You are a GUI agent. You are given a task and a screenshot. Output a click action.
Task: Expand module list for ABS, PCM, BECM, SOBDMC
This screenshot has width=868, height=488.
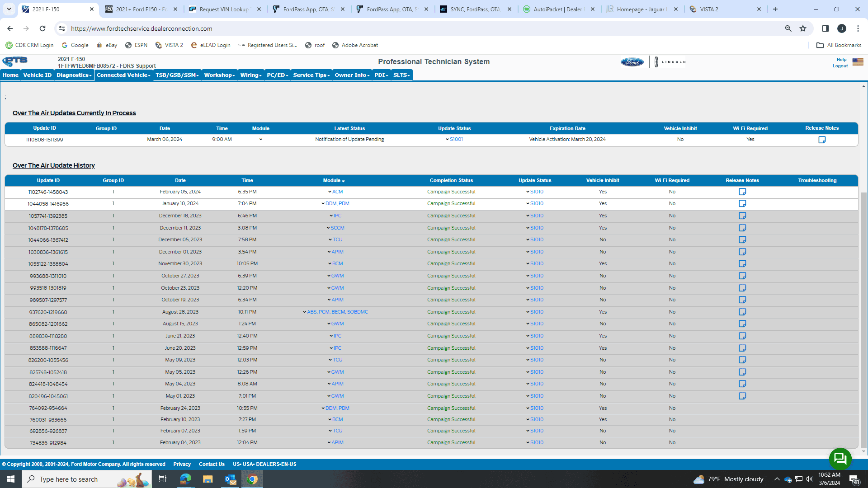[304, 312]
